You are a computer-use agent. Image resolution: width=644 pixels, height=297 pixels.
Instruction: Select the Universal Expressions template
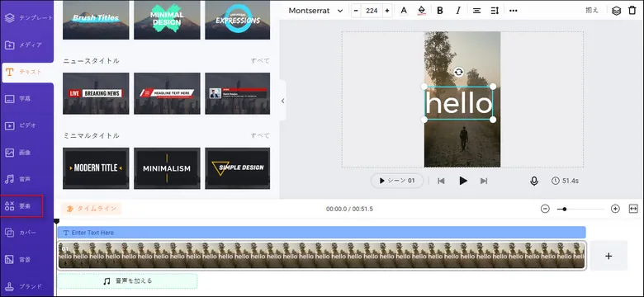pos(238,20)
